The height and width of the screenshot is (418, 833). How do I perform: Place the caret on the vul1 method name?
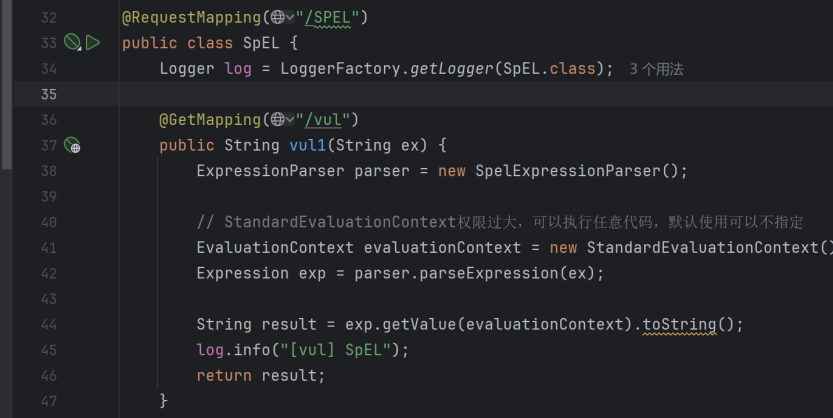[309, 145]
